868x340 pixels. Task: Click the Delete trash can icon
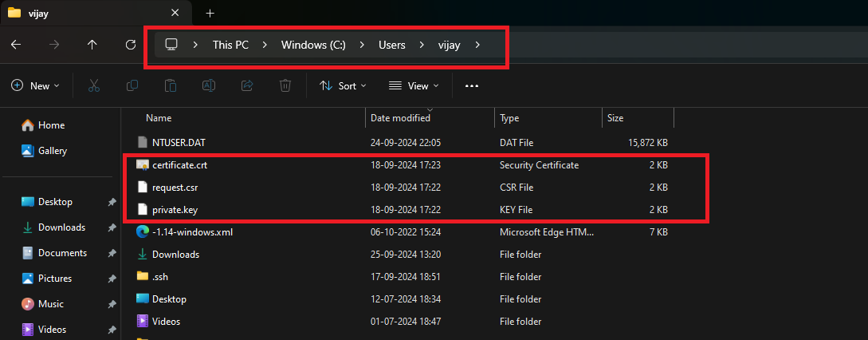pos(285,85)
